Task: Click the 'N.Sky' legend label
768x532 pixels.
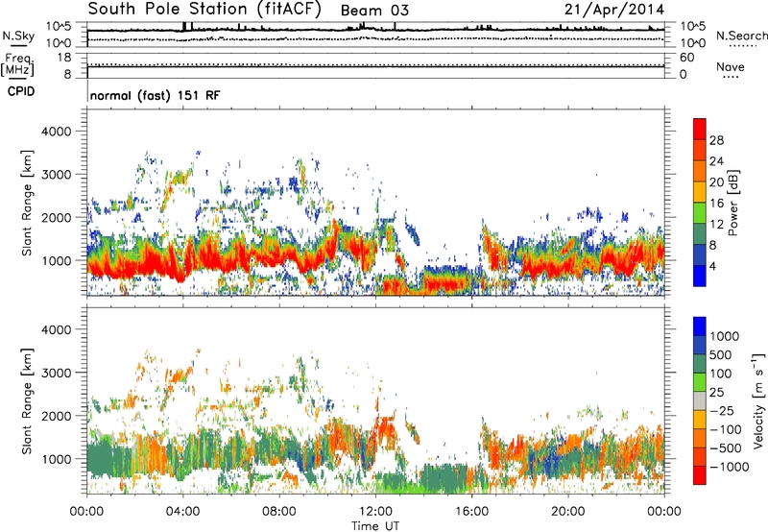Action: click(x=18, y=36)
